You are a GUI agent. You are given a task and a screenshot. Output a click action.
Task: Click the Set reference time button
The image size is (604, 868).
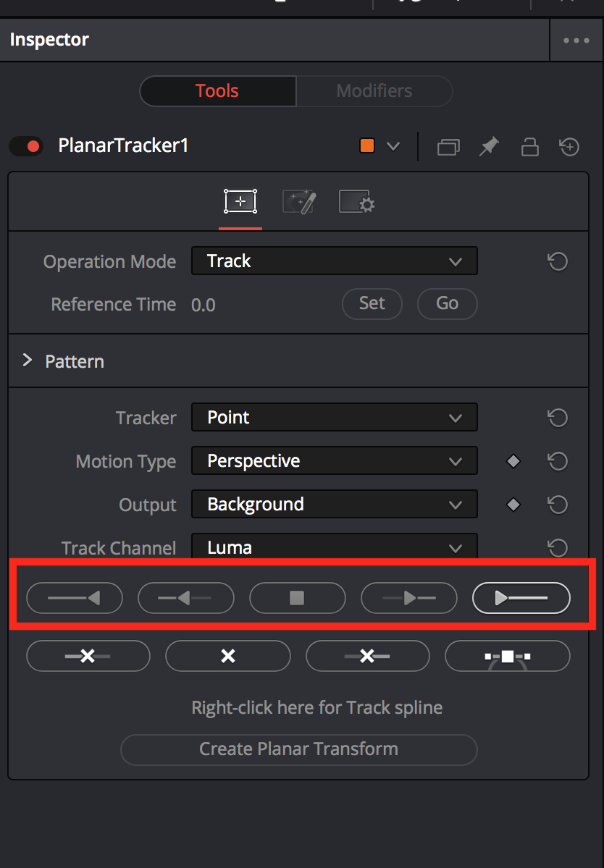click(x=372, y=303)
